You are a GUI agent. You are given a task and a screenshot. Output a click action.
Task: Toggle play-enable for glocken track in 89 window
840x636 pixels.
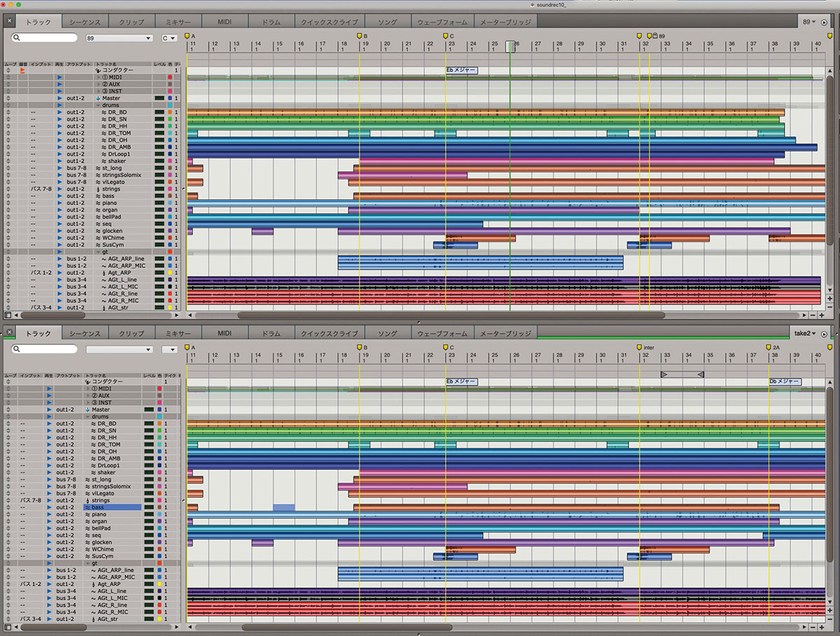tap(59, 232)
